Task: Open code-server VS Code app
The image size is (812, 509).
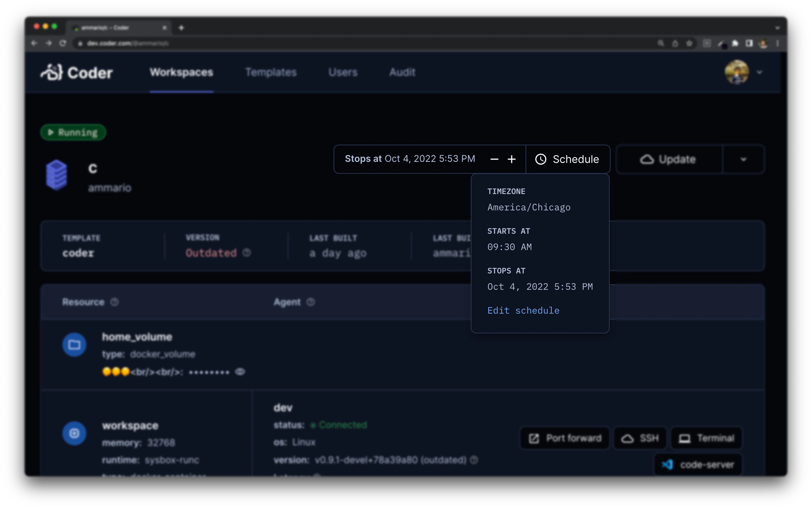Action: tap(697, 465)
